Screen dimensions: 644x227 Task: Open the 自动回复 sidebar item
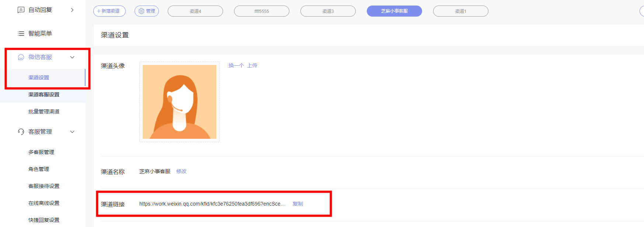click(43, 10)
